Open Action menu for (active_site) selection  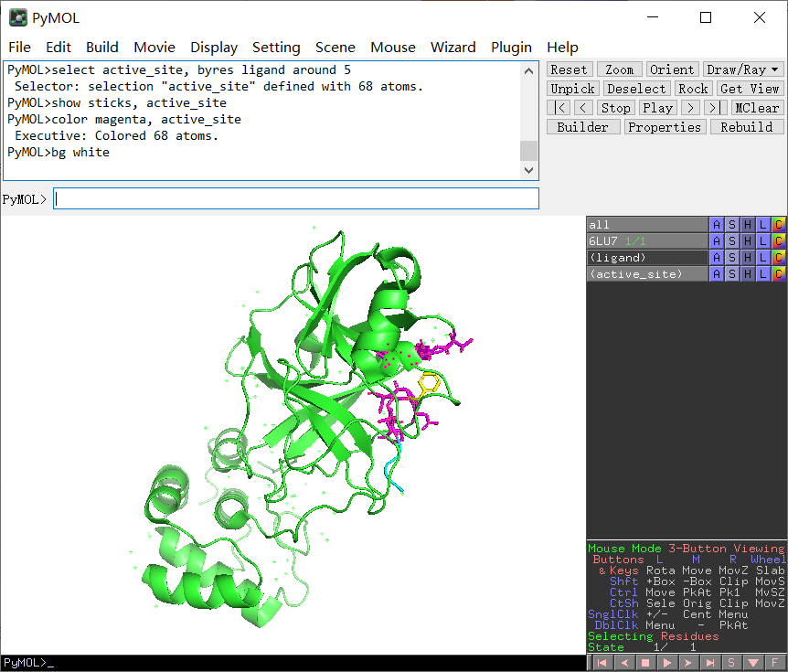point(717,274)
